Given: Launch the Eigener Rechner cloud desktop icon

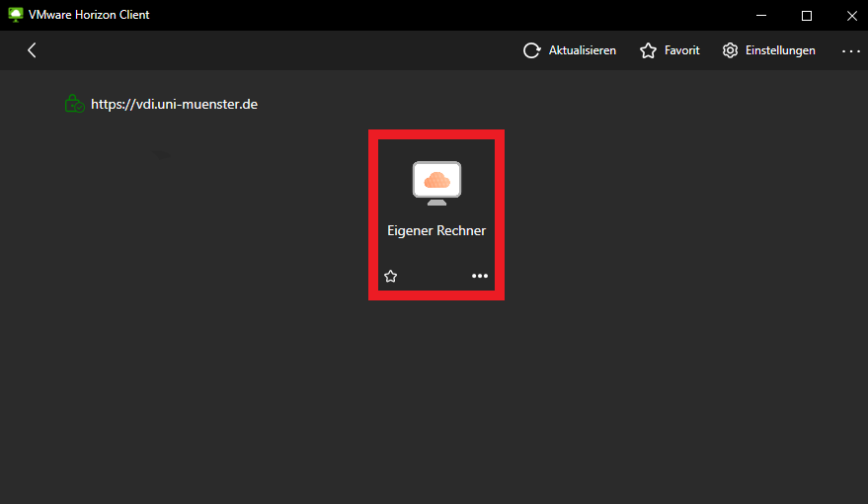Looking at the screenshot, I should [436, 183].
